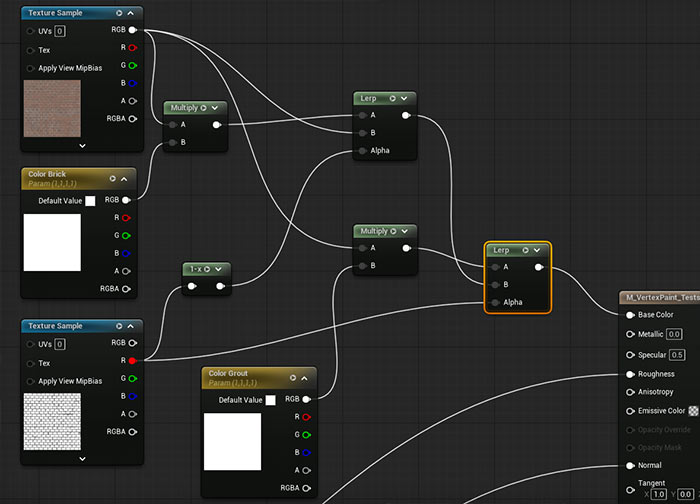Toggle the preview icon on the Color Grout header
The width and height of the screenshot is (700, 504).
[294, 378]
